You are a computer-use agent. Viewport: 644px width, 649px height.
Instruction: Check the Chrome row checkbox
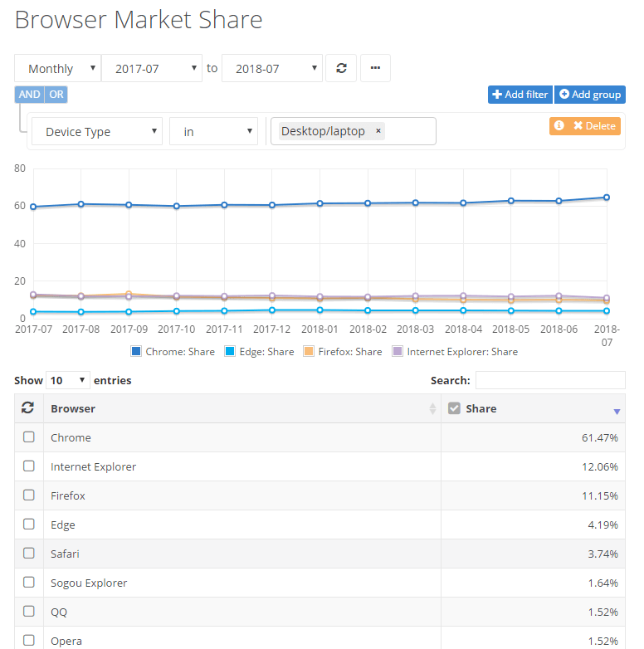tap(28, 437)
